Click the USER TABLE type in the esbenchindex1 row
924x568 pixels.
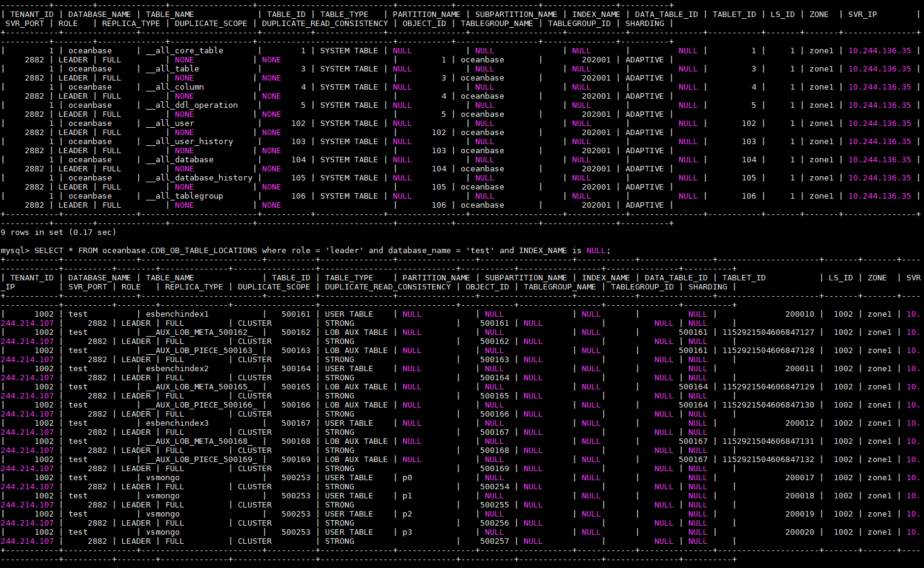(x=349, y=314)
